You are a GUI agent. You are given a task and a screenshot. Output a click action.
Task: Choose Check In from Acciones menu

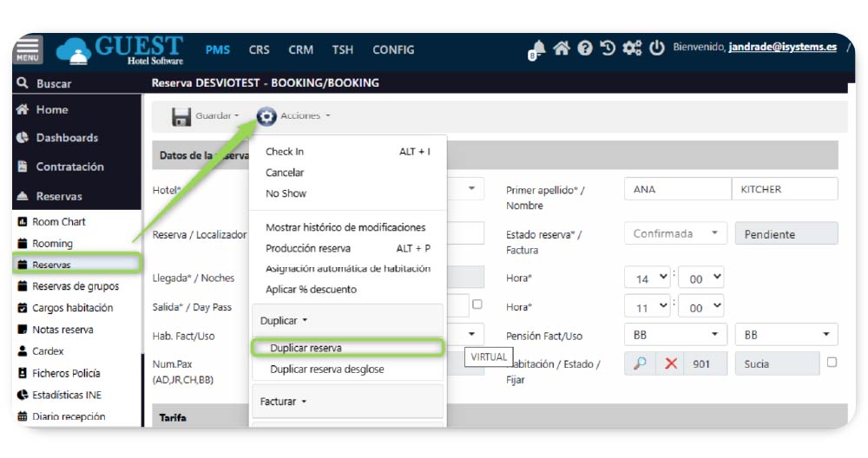tap(285, 152)
